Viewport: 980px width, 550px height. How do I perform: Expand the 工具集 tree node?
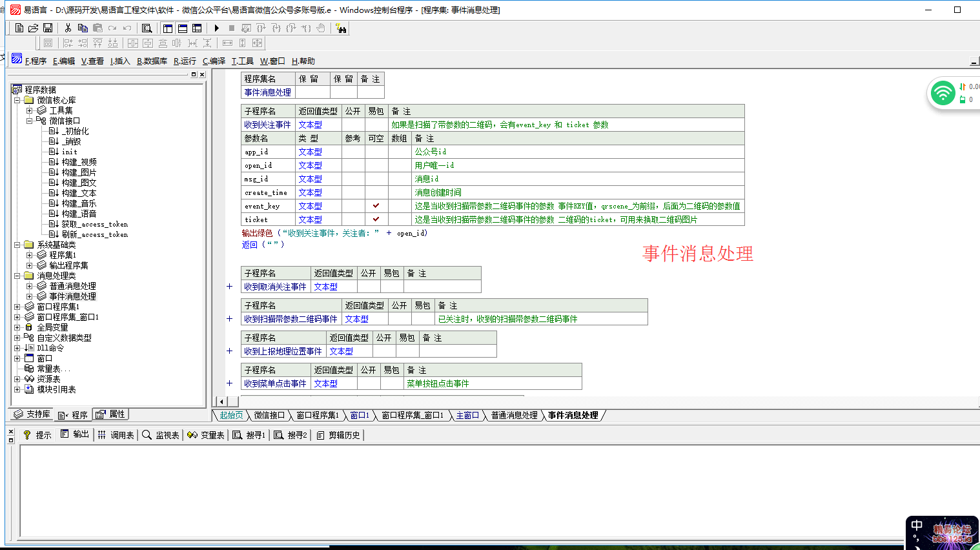29,110
